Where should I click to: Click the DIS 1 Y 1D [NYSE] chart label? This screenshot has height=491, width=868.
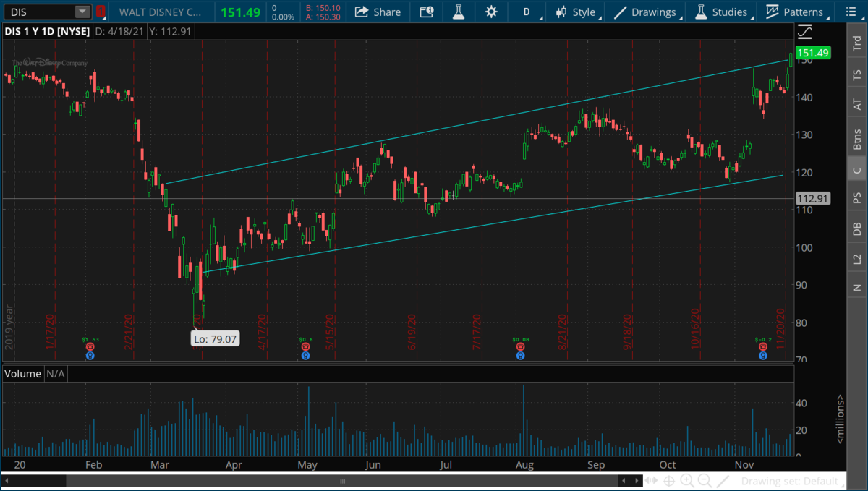pos(48,31)
